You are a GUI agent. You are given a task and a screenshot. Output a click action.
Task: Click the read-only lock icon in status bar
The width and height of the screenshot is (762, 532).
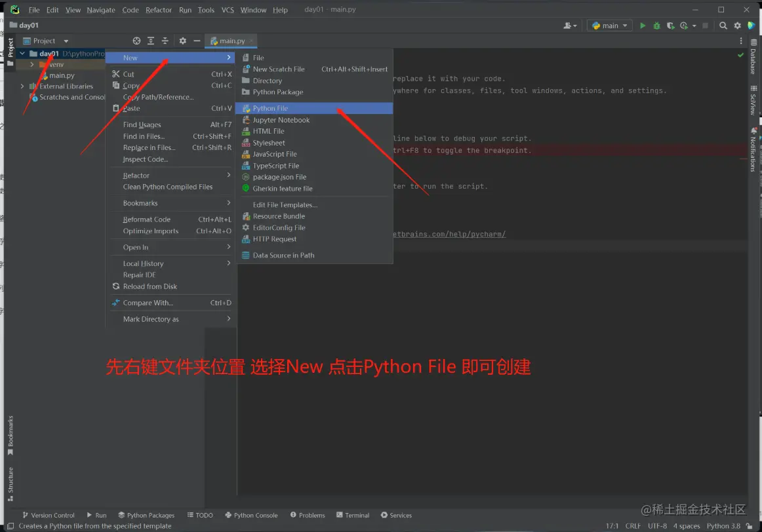[750, 526]
